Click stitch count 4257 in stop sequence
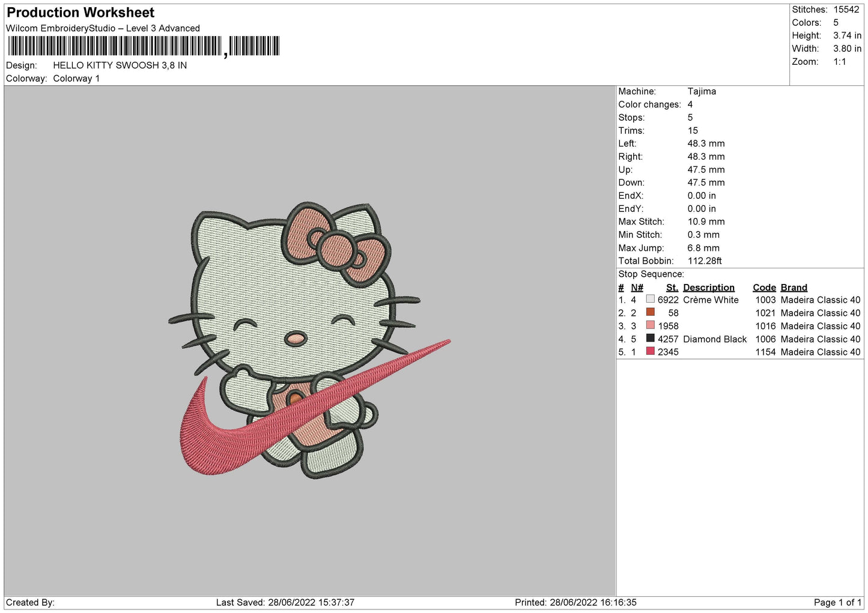 click(668, 339)
